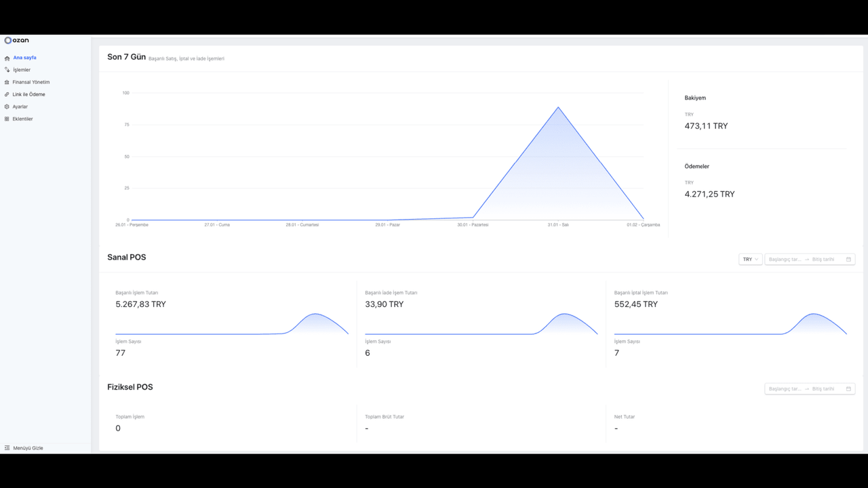868x488 pixels.
Task: Click the Toplam İşlem label
Action: tap(130, 417)
